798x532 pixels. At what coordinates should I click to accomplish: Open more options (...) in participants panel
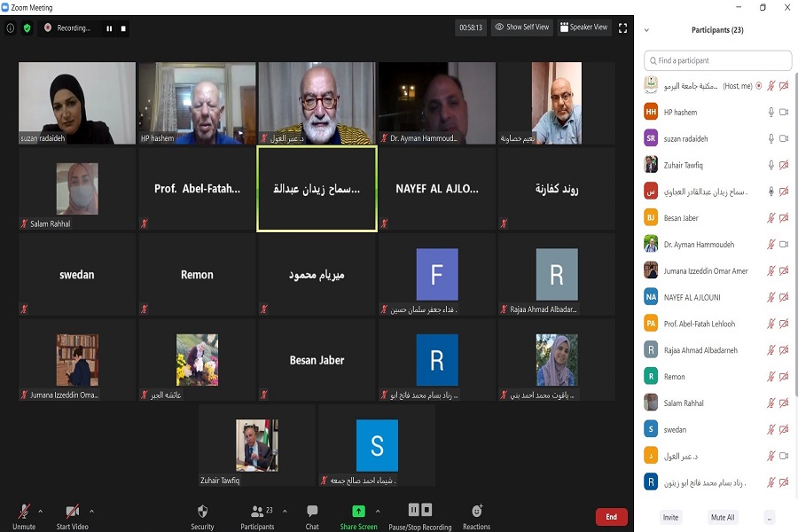(x=770, y=517)
